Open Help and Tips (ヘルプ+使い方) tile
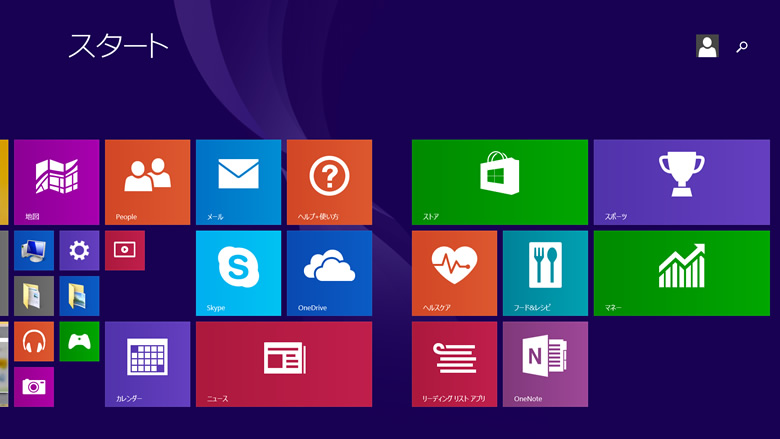Image resolution: width=780 pixels, height=439 pixels. [x=329, y=181]
